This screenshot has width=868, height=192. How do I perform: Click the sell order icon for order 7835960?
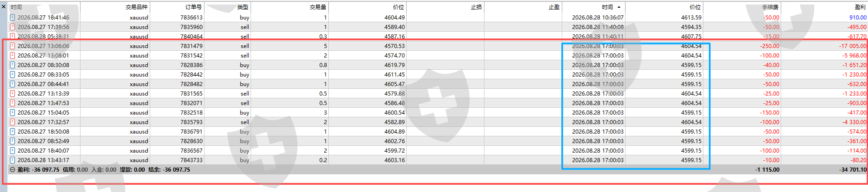tap(13, 27)
